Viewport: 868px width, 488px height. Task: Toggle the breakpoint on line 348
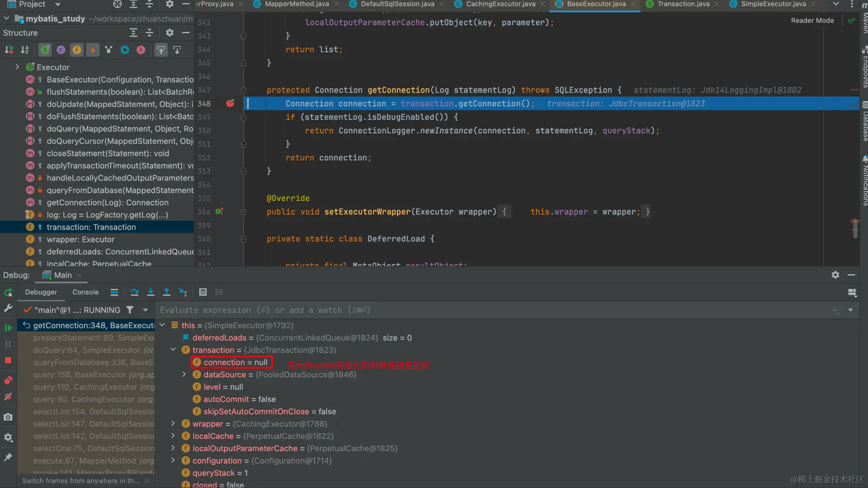pos(230,103)
